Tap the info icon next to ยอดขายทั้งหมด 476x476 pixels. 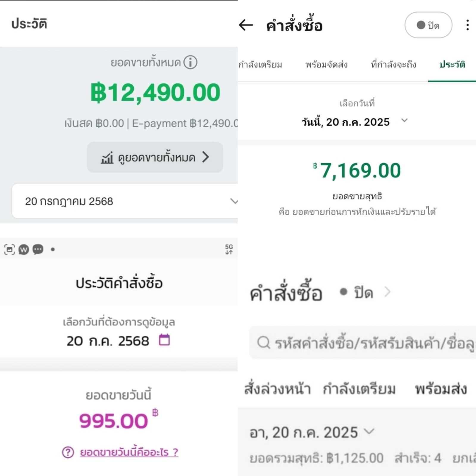(x=190, y=63)
